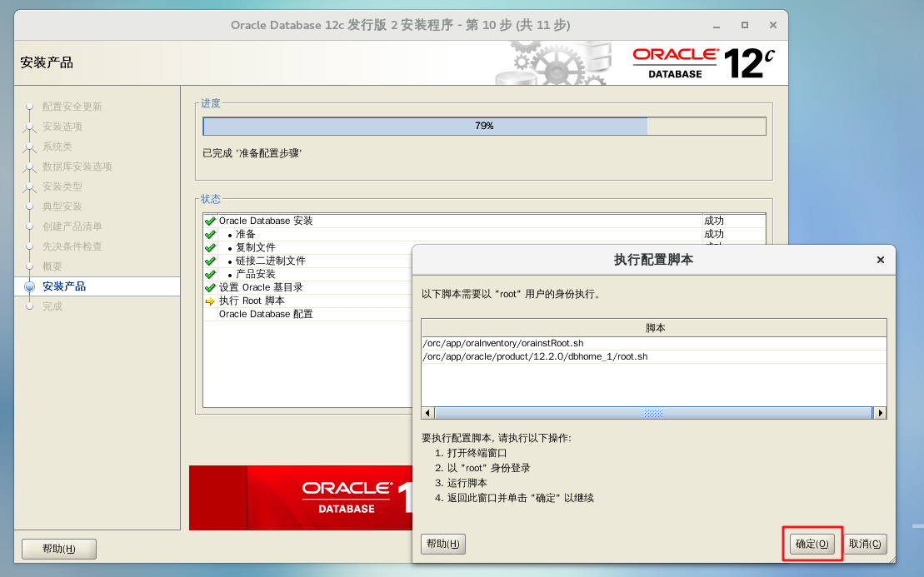Viewport: 924px width, 577px height.
Task: Close the Oracle installer main window
Action: point(773,25)
